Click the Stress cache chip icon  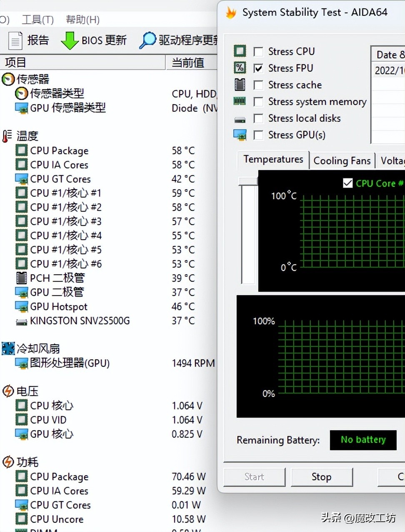[x=240, y=85]
